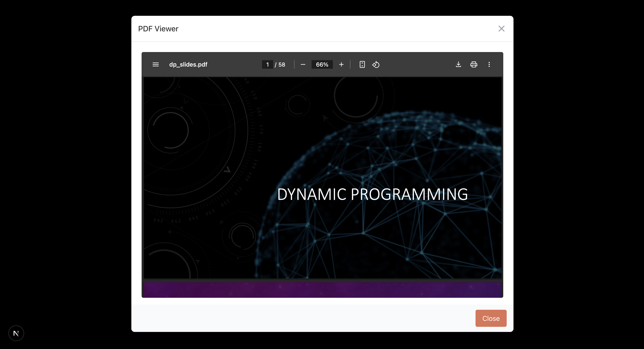Click the total page count 58
This screenshot has width=644, height=349.
click(x=281, y=65)
